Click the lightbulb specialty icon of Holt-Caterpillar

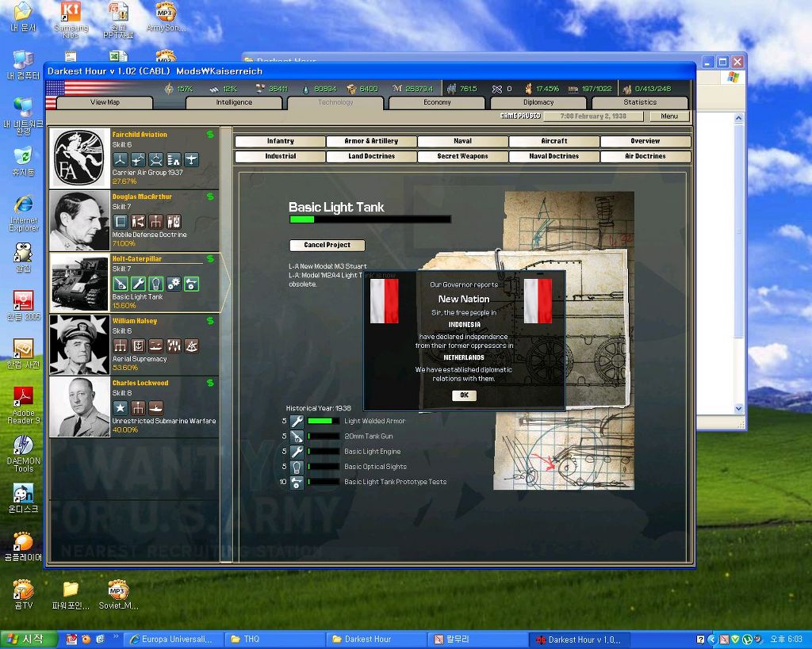click(x=156, y=284)
